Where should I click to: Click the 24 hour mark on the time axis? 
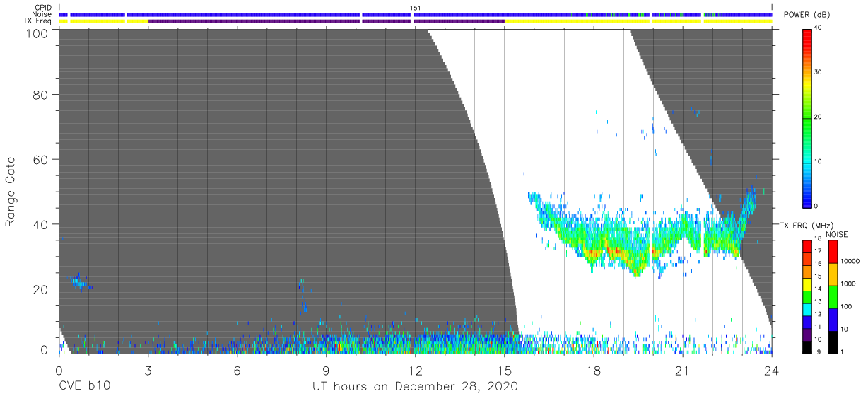[x=771, y=370]
